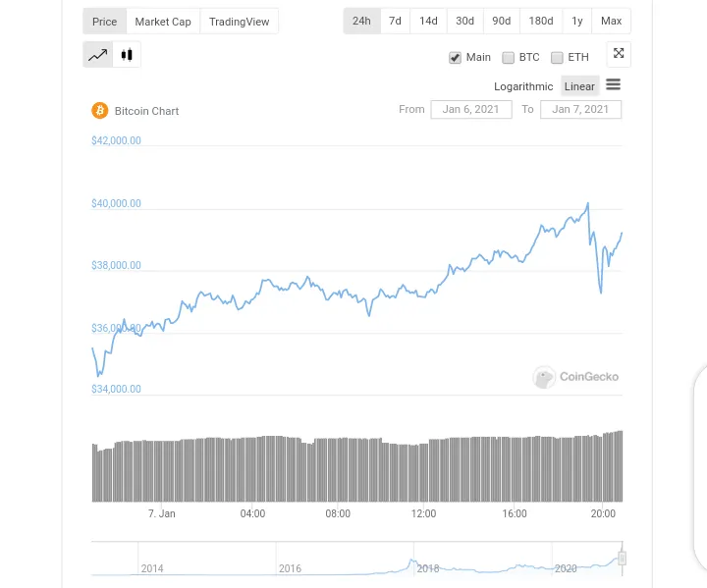The width and height of the screenshot is (707, 588).
Task: Switch to candlestick chart icon
Action: pyautogui.click(x=127, y=55)
